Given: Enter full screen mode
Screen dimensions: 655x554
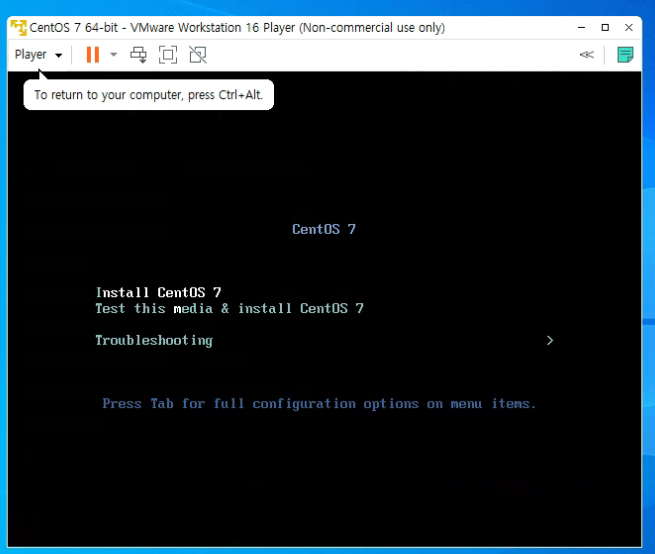Looking at the screenshot, I should click(168, 55).
